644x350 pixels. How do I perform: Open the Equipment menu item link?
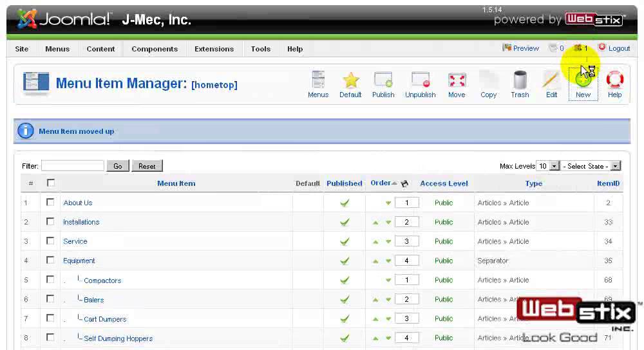click(79, 261)
